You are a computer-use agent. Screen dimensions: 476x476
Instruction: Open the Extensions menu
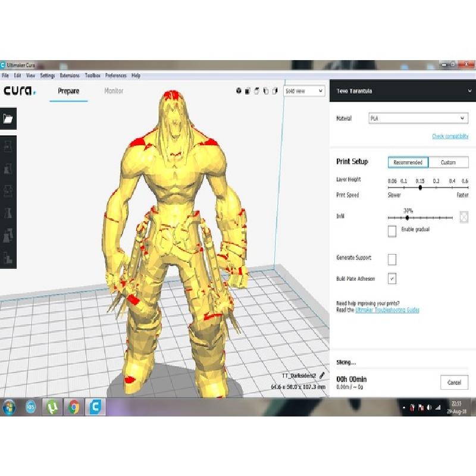(70, 76)
